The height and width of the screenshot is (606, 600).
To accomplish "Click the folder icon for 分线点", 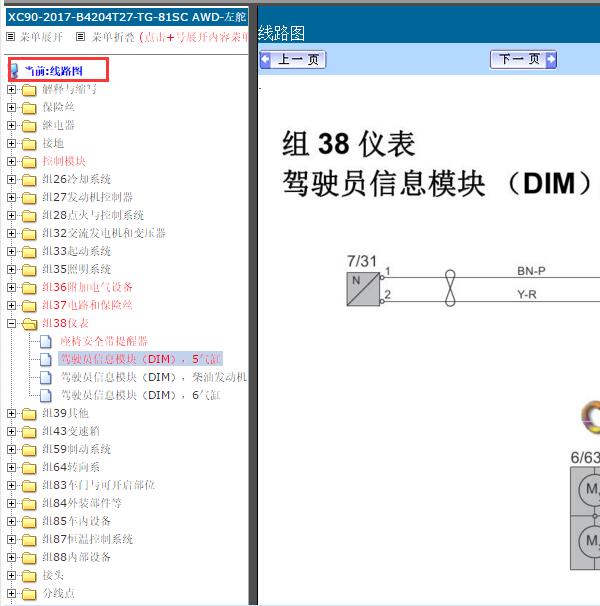I will click(29, 594).
